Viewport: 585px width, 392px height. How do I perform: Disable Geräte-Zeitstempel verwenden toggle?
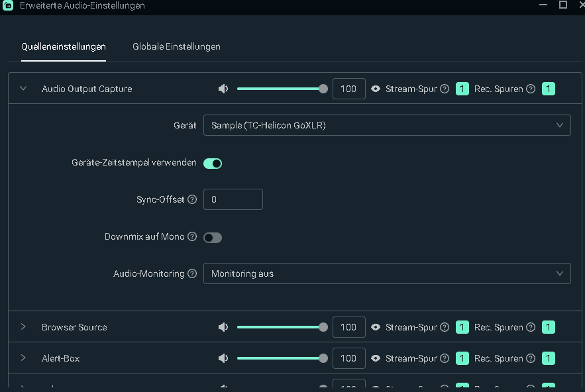pyautogui.click(x=213, y=163)
